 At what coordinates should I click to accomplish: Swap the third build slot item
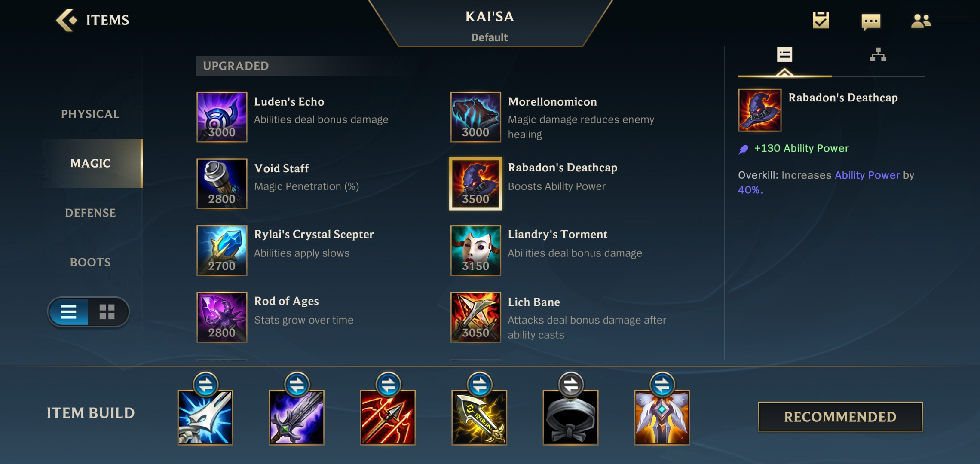click(x=388, y=385)
